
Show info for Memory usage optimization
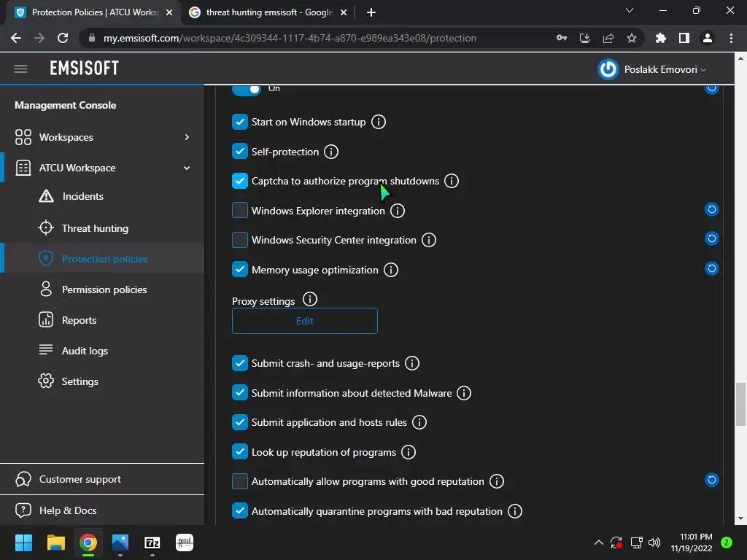pyautogui.click(x=391, y=270)
